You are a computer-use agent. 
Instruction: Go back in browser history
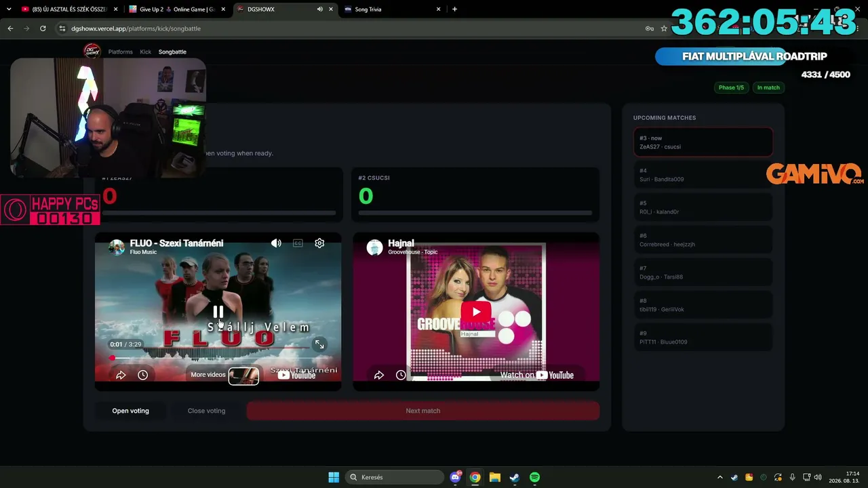pos(10,28)
